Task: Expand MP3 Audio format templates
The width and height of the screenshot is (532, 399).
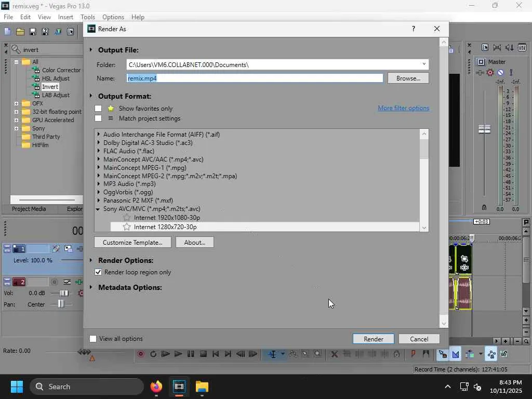Action: click(x=98, y=184)
